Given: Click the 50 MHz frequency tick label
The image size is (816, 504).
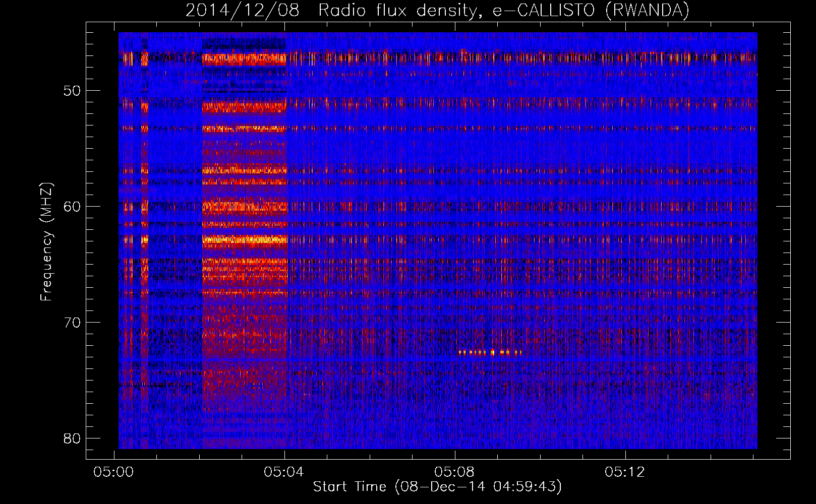Looking at the screenshot, I should pyautogui.click(x=72, y=91).
